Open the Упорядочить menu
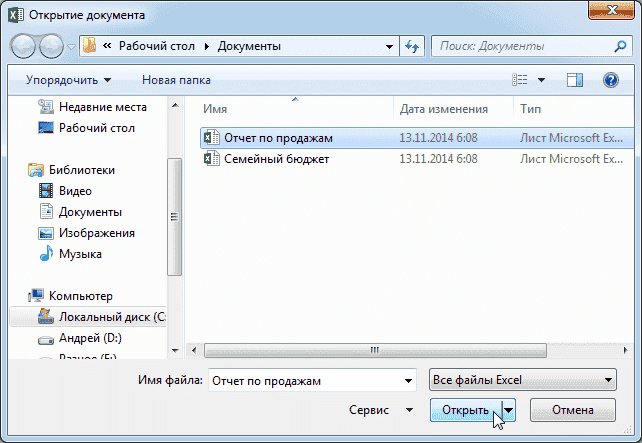 click(68, 80)
